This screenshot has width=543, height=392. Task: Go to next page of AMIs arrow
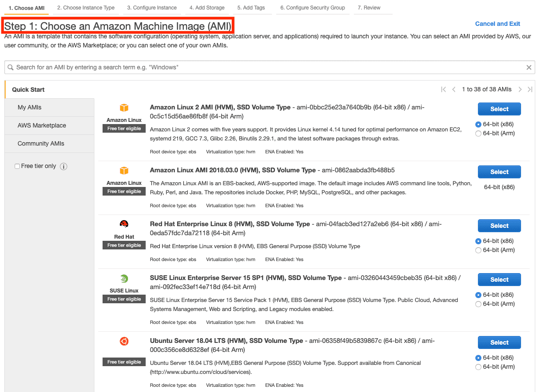click(520, 90)
